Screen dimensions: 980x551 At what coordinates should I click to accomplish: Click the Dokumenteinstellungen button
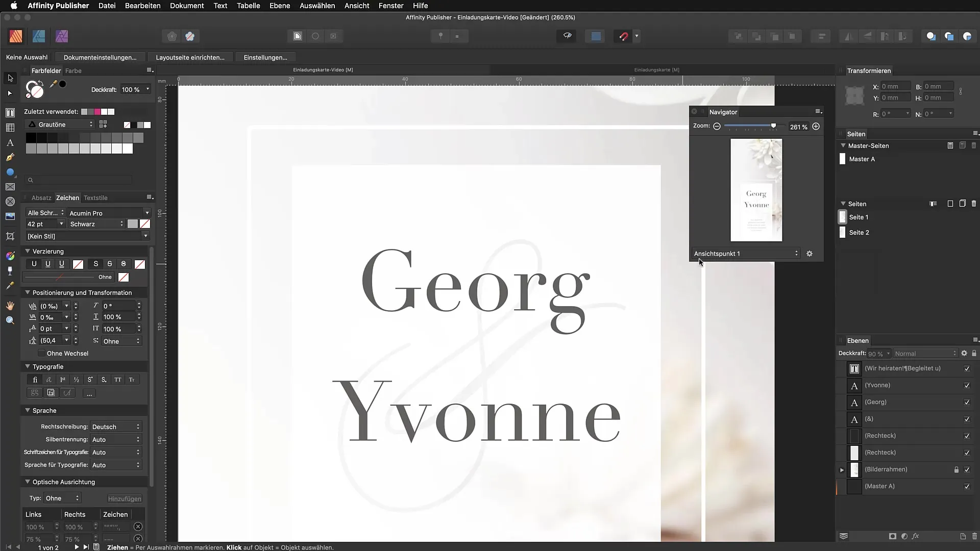[x=100, y=57]
